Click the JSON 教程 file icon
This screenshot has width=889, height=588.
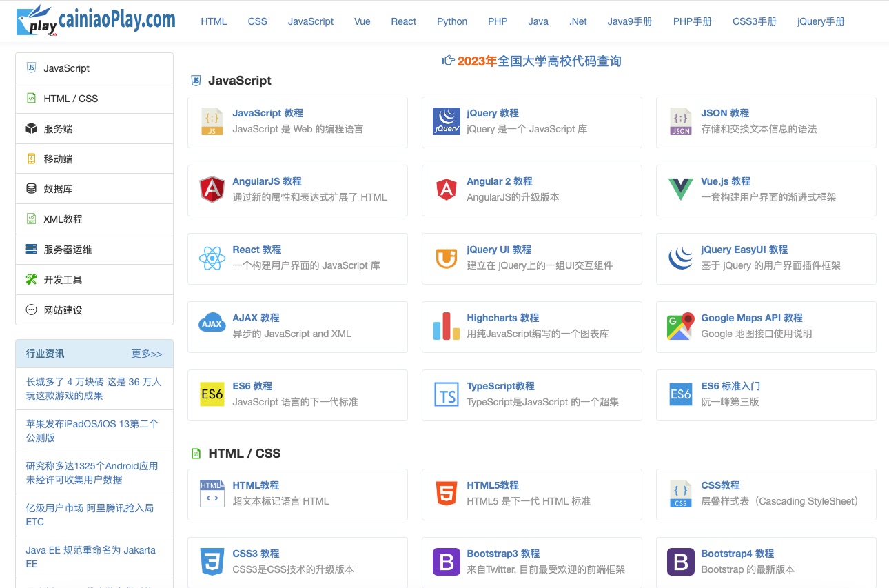pyautogui.click(x=681, y=122)
